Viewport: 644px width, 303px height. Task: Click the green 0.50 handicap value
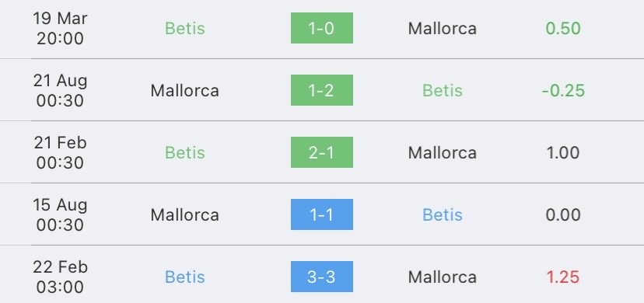563,28
